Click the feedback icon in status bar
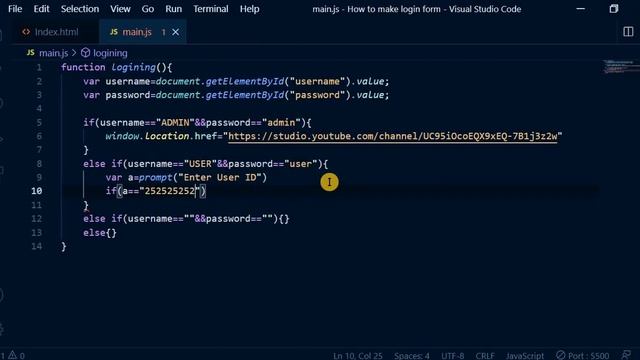The height and width of the screenshot is (360, 640). tap(626, 355)
